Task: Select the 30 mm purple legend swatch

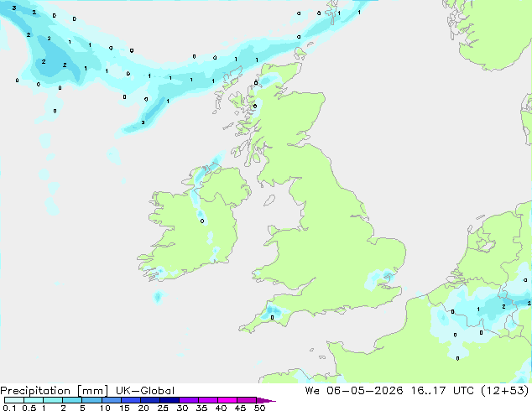Action: 189,400
